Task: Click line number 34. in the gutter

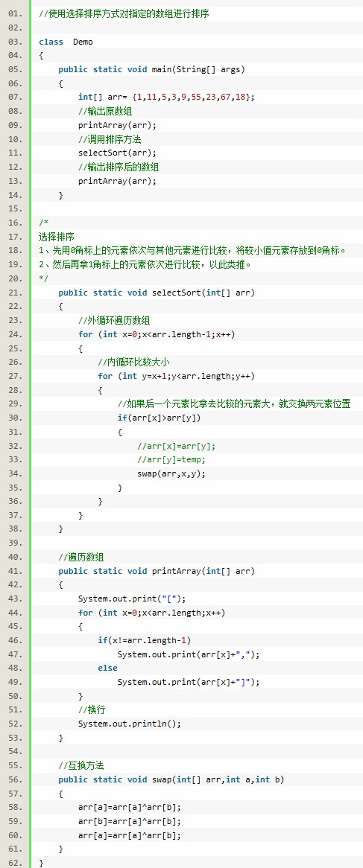Action: tap(15, 473)
